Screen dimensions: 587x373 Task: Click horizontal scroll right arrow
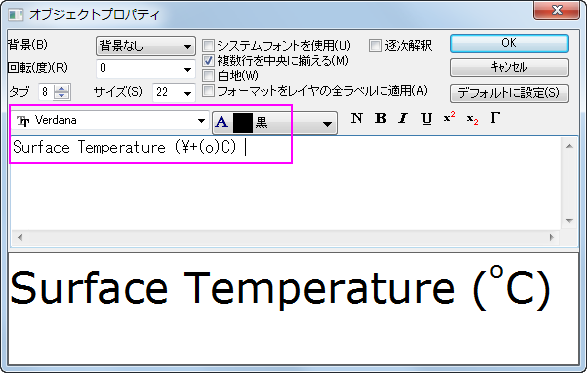(x=551, y=237)
